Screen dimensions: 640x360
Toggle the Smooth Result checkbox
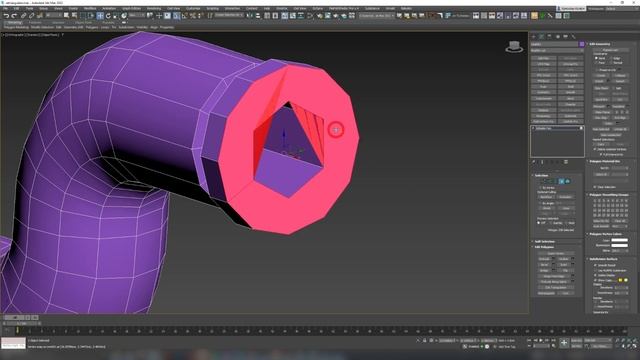[595, 265]
